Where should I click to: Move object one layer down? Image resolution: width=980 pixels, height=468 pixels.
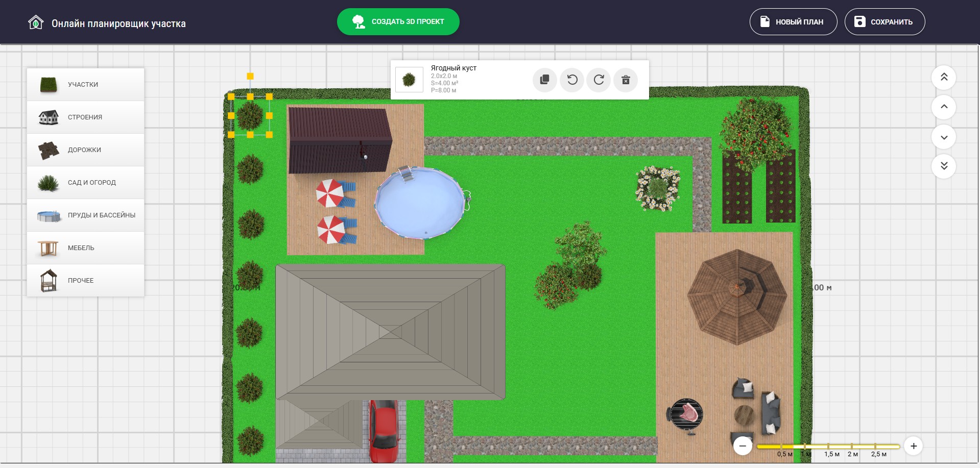point(944,137)
